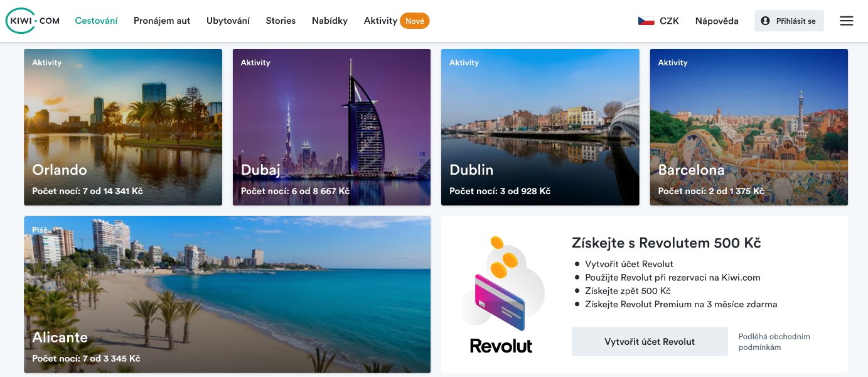Open Nabídky in top navigation
The width and height of the screenshot is (868, 377).
(330, 21)
